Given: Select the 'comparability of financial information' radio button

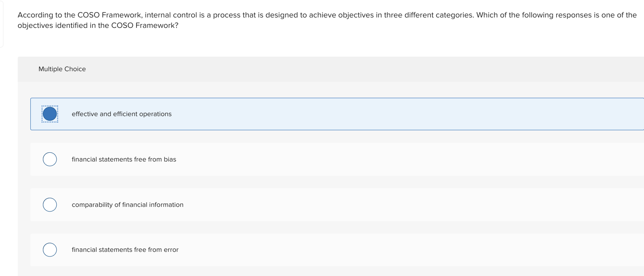Looking at the screenshot, I should (50, 204).
